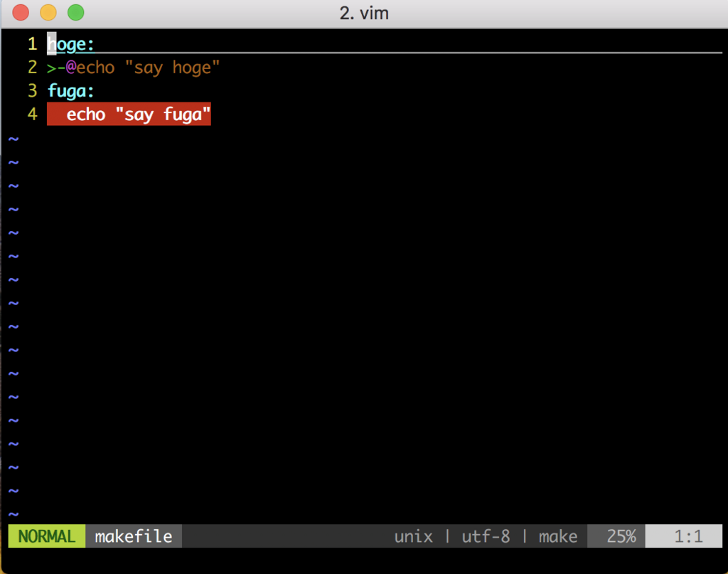Click line number 3 in the gutter
This screenshot has height=574, width=728.
point(33,91)
